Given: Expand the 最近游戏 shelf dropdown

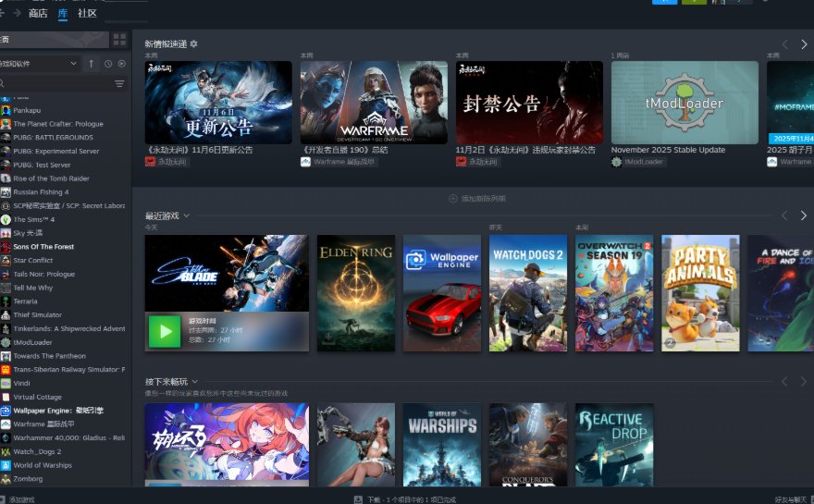Looking at the screenshot, I should pos(187,215).
